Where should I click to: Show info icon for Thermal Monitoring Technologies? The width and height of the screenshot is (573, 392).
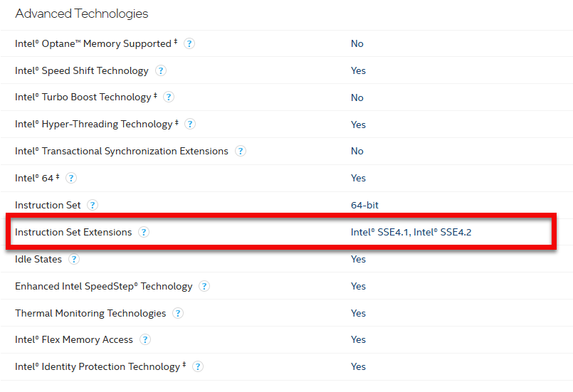[178, 313]
